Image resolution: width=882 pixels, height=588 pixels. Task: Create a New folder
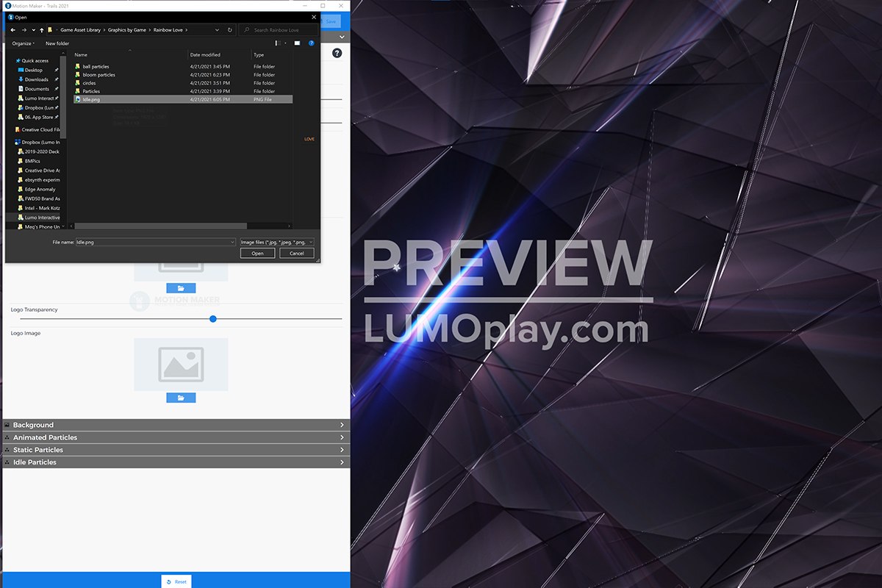pyautogui.click(x=57, y=43)
